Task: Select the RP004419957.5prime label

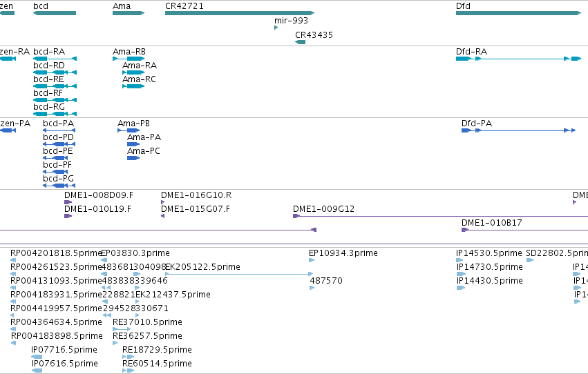Action: [x=56, y=308]
